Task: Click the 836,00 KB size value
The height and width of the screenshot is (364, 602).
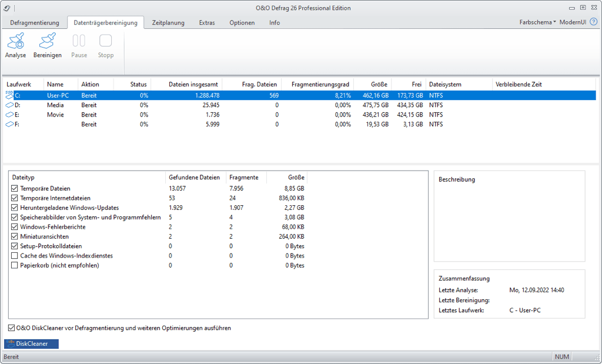Action: [292, 198]
